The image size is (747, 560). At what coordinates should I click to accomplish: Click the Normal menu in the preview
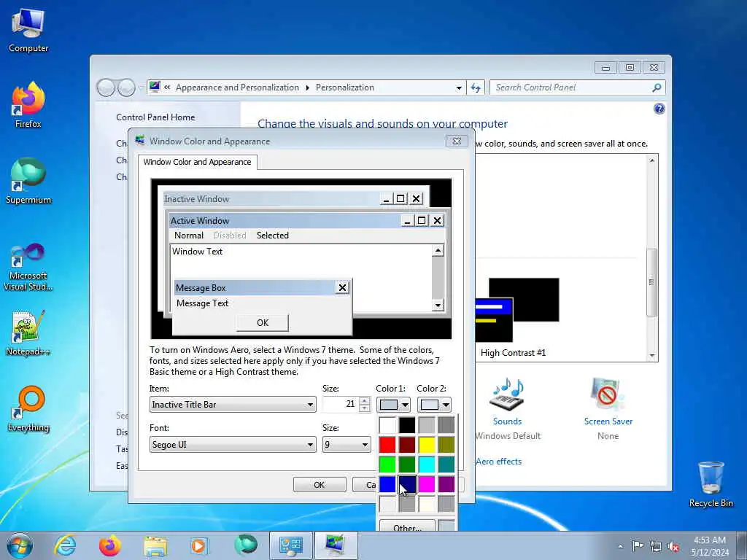point(189,236)
